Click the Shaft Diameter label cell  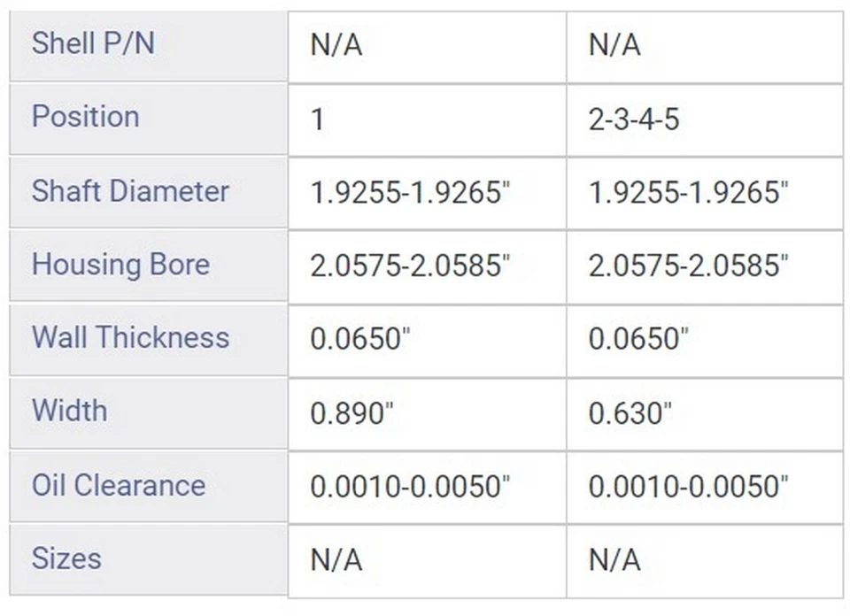[x=149, y=193]
